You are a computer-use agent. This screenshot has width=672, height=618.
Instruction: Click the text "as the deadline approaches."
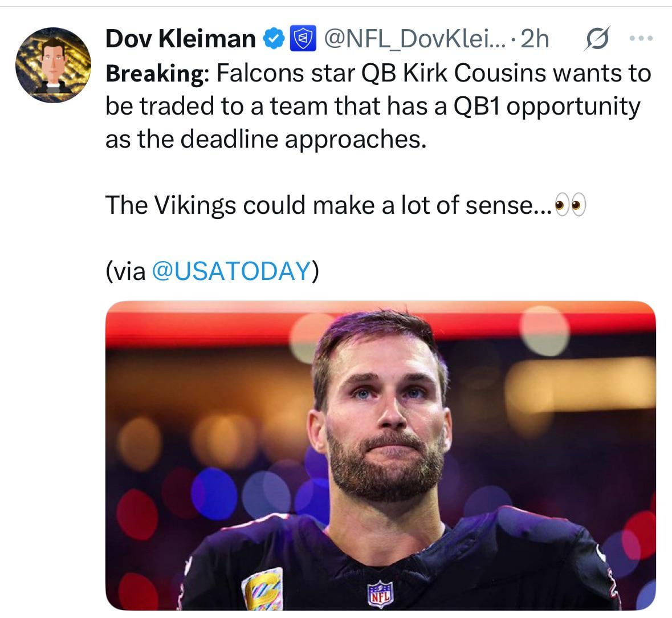(x=266, y=139)
